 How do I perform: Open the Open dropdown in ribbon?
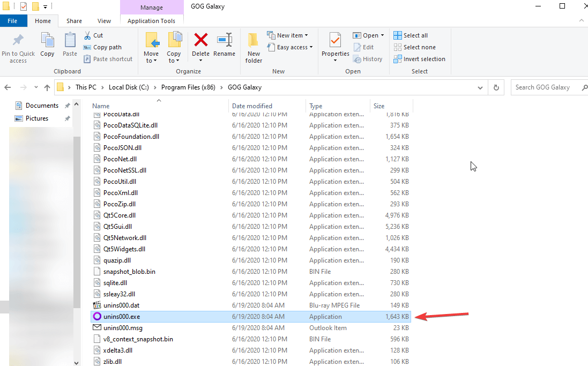tap(369, 35)
